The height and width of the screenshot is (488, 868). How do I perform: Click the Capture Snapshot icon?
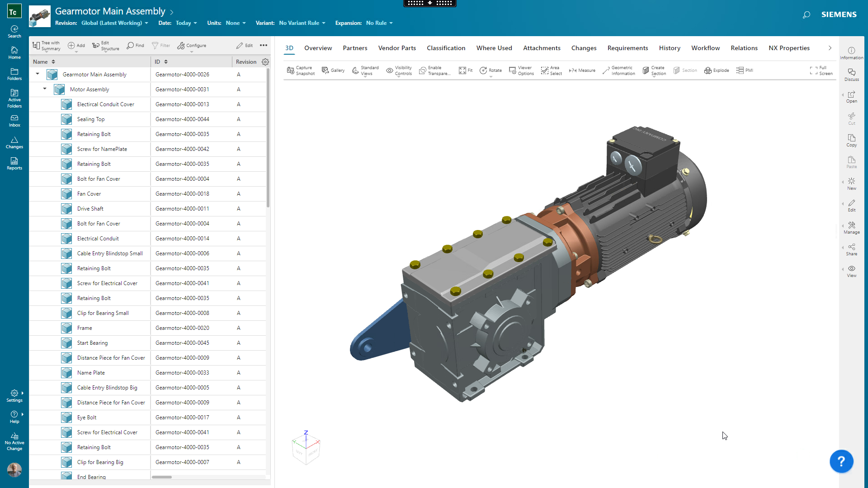tap(291, 70)
